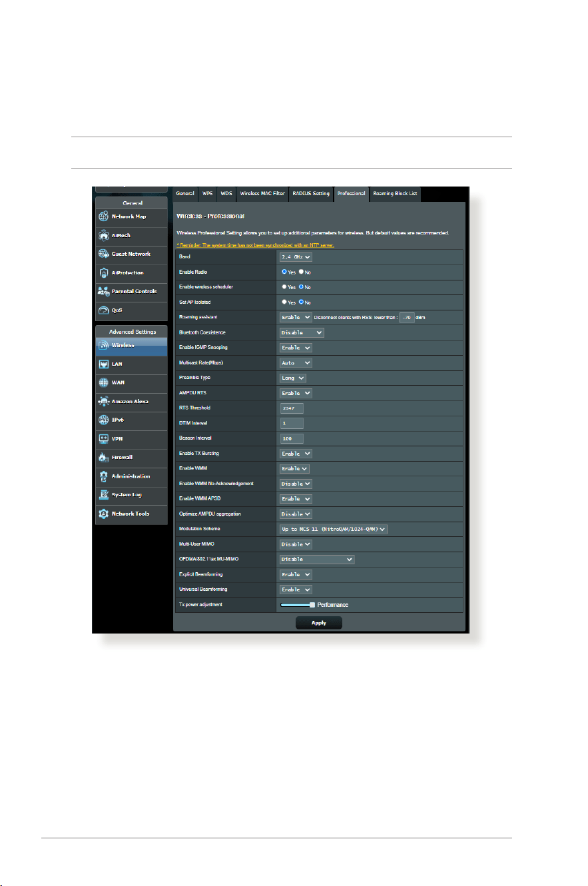588x886 pixels.
Task: Select the Wireless signal icon
Action: tap(104, 345)
